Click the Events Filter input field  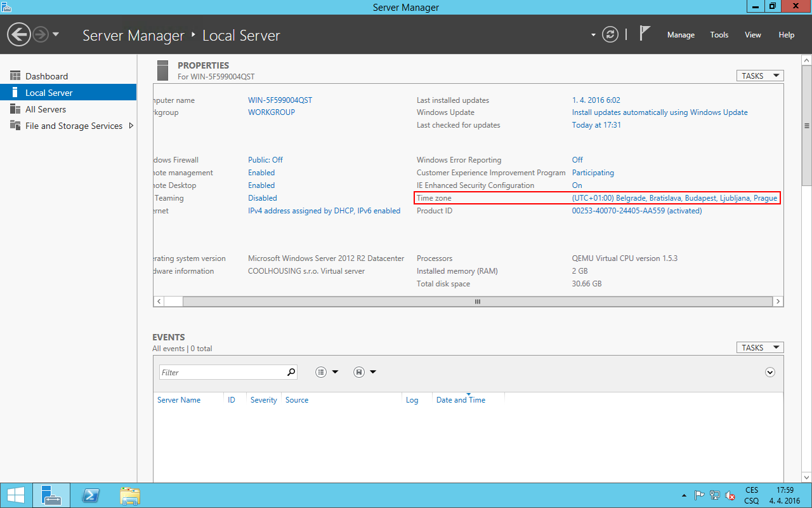(x=223, y=372)
